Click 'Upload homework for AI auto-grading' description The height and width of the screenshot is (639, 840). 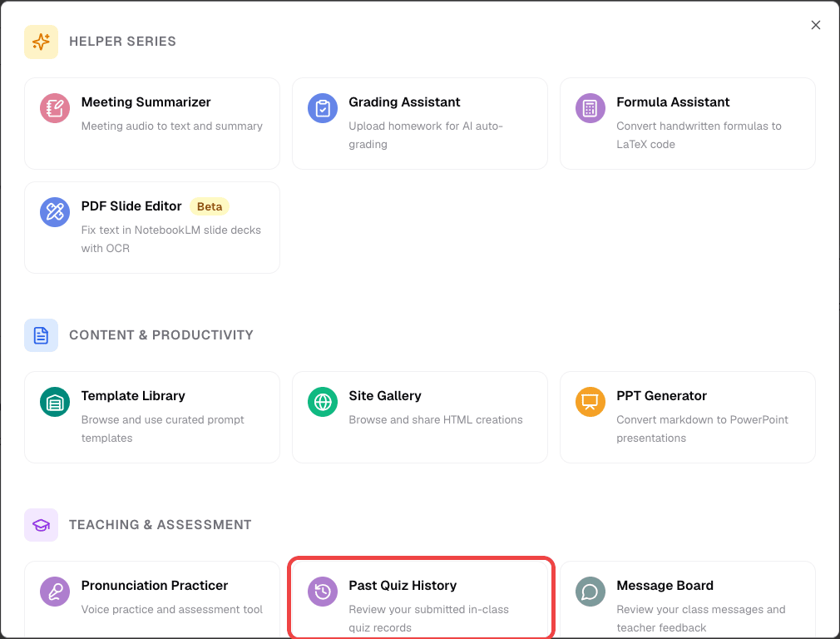coord(426,135)
